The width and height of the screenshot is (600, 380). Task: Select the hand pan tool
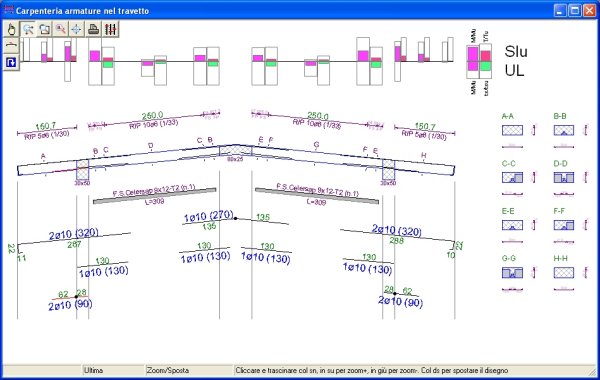[11, 29]
